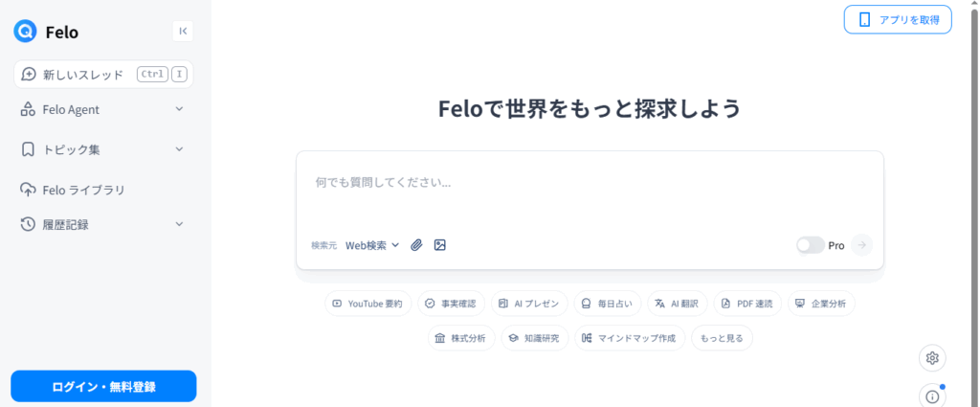
Task: Click the paperclip attachment icon
Action: coord(416,245)
